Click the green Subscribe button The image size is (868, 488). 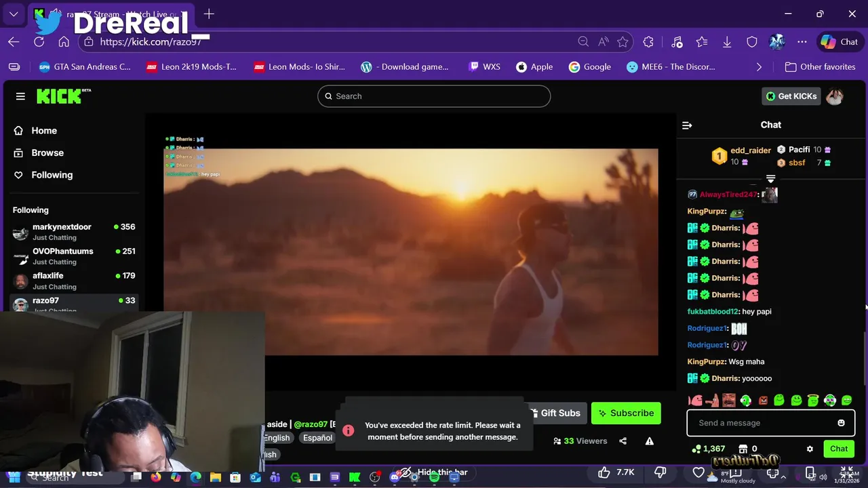coord(626,413)
